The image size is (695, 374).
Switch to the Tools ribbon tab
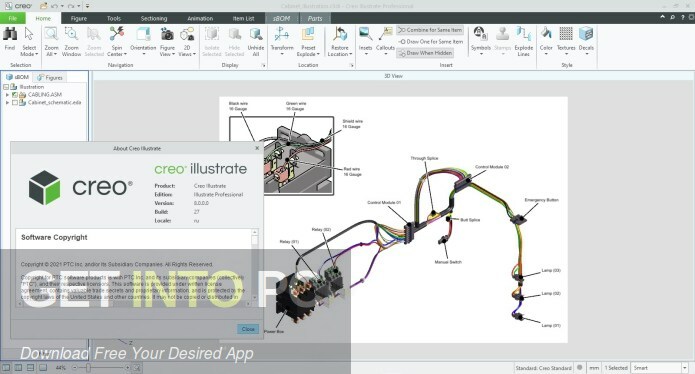pos(113,18)
